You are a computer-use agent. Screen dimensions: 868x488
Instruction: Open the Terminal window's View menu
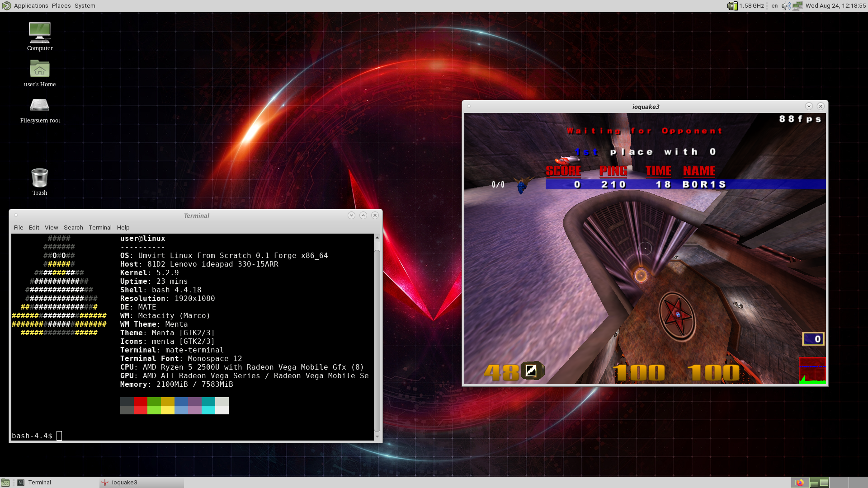(51, 227)
